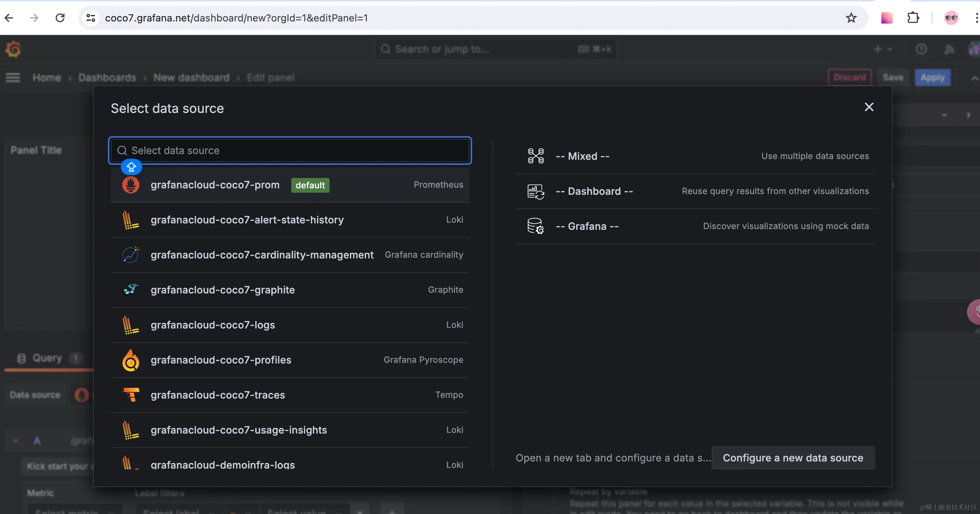Collapse query row A chevron
Viewport: 980px width, 514px height.
point(16,441)
